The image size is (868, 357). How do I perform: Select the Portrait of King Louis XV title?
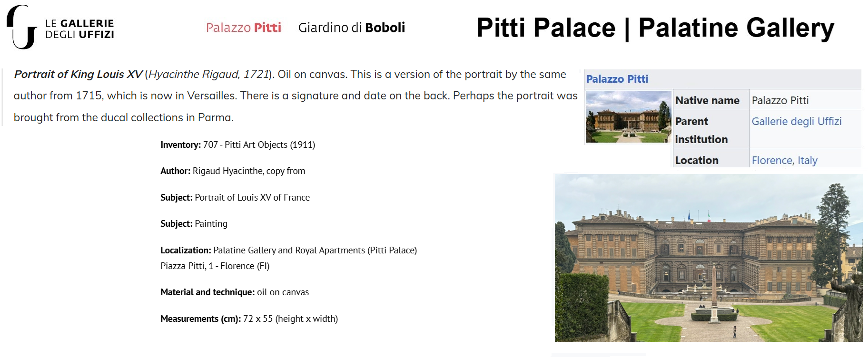click(78, 75)
